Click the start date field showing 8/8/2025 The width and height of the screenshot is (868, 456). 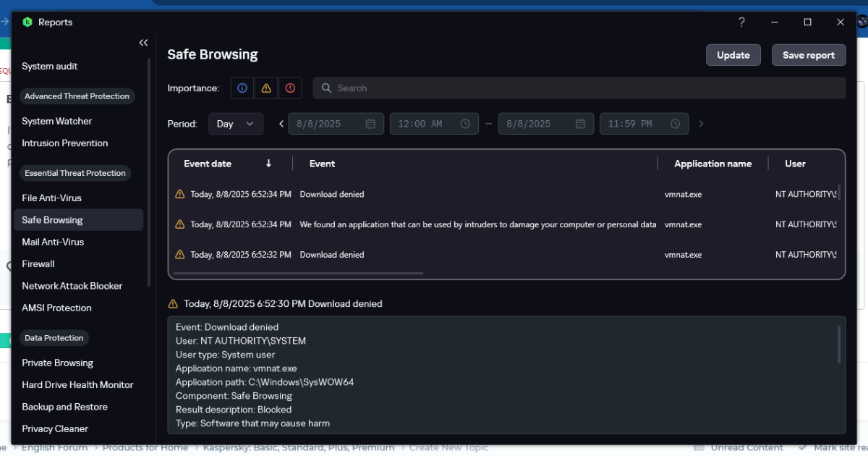coord(336,124)
